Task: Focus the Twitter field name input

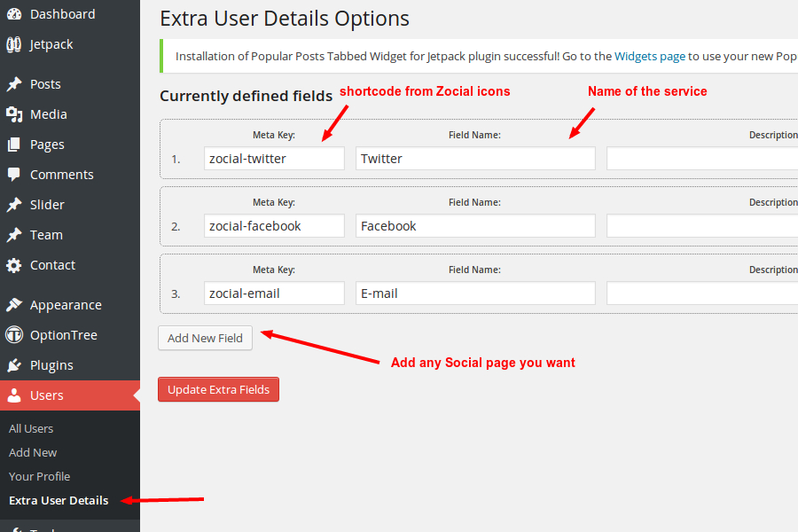Action: pyautogui.click(x=475, y=159)
